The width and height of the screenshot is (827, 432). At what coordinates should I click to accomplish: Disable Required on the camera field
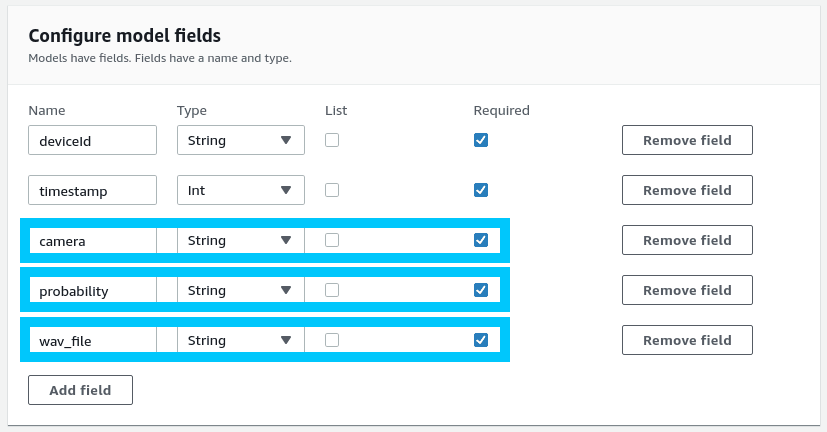tap(481, 240)
